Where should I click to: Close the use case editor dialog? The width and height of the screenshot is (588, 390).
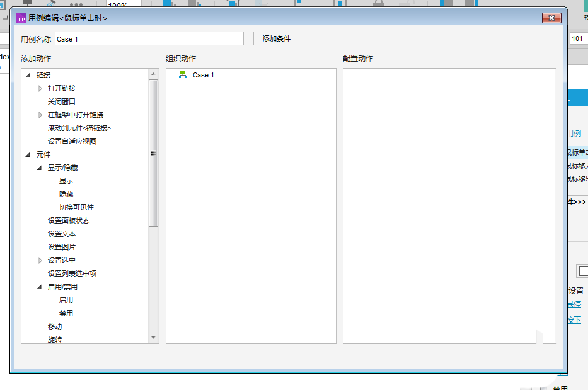pos(551,18)
